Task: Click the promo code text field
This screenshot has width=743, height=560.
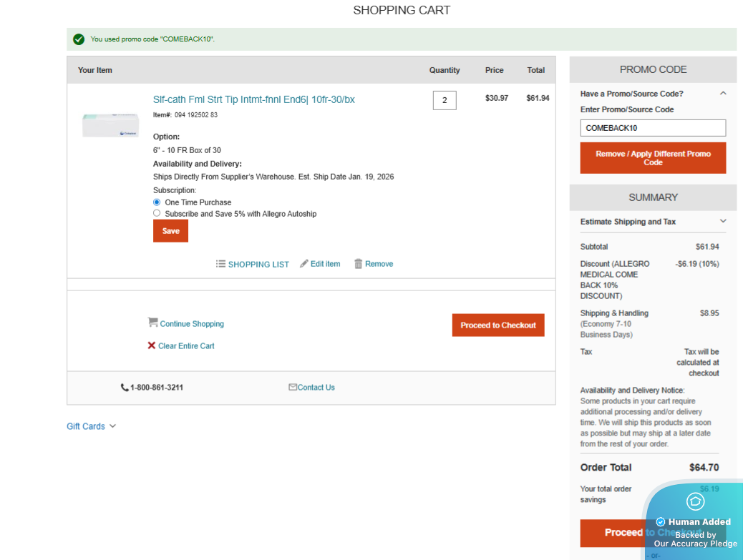Action: [x=653, y=128]
